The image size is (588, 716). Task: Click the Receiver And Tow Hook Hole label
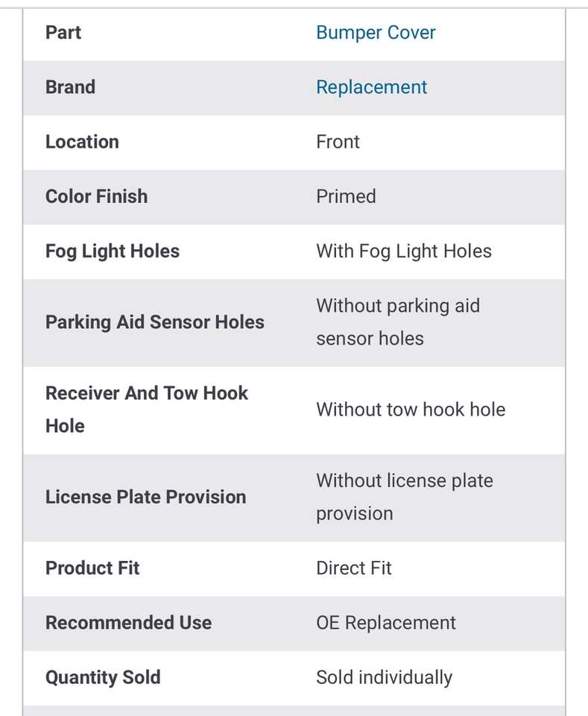(x=146, y=409)
